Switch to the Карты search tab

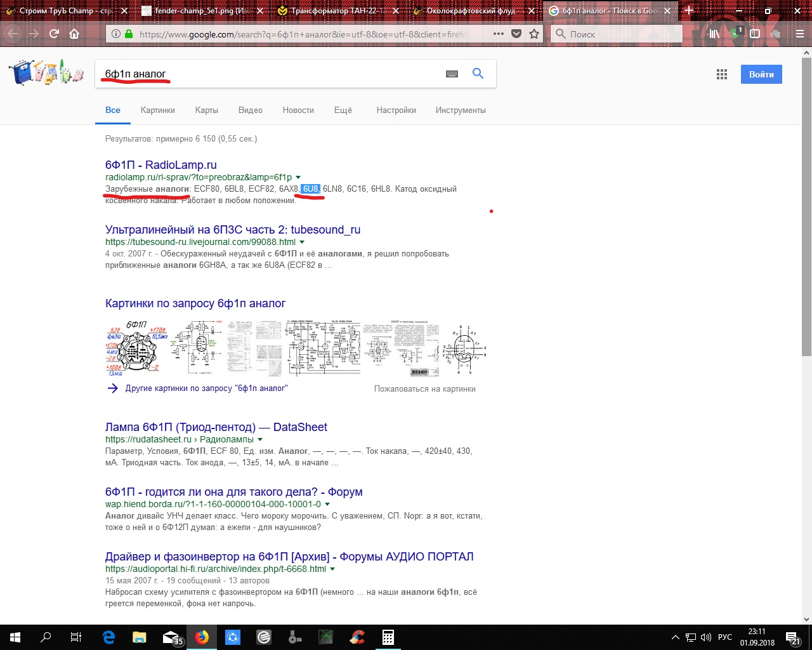[207, 110]
